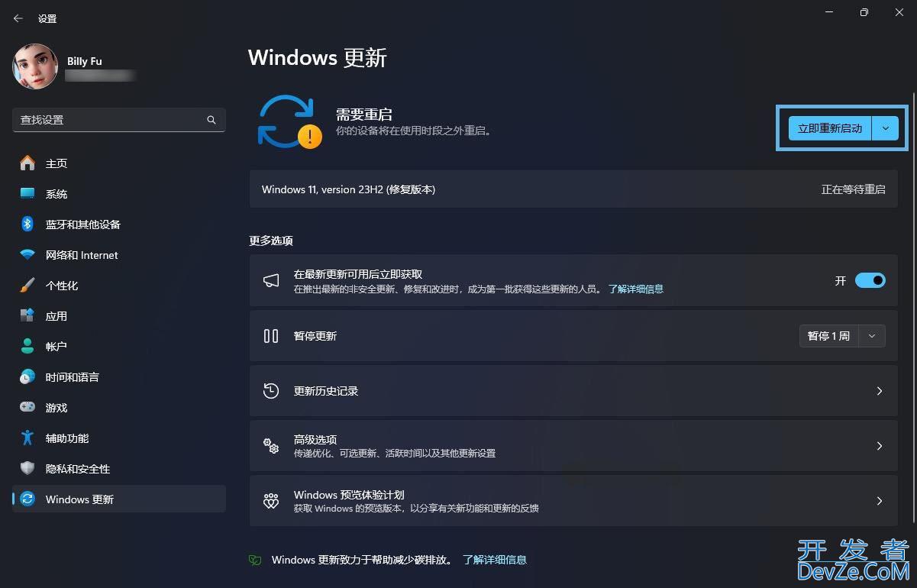Click the Windows 更新 sync icon in sidebar
917x588 pixels.
(x=27, y=499)
